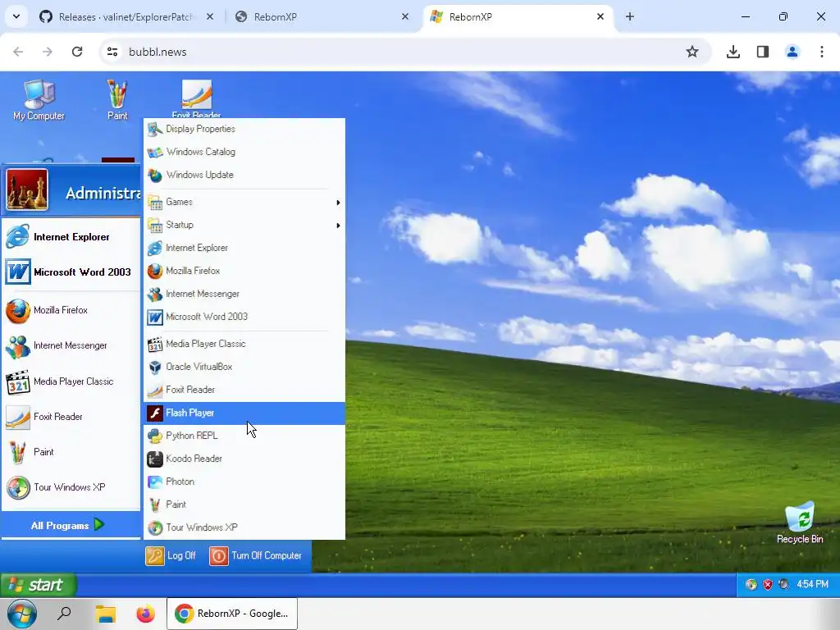Screen dimensions: 840x630
Task: Open Media Player Classic from Start menu left column
Action: 71,382
